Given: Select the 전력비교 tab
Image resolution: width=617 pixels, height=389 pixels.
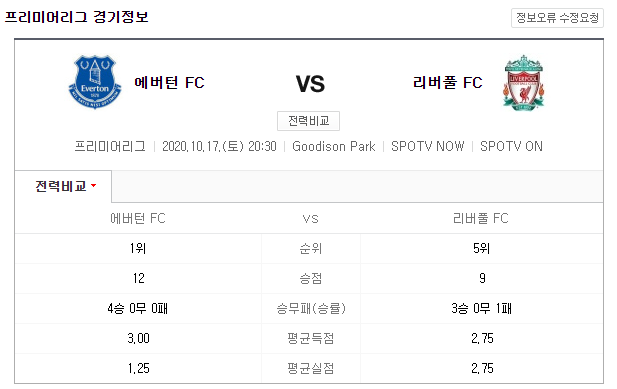Looking at the screenshot, I should pos(63,186).
